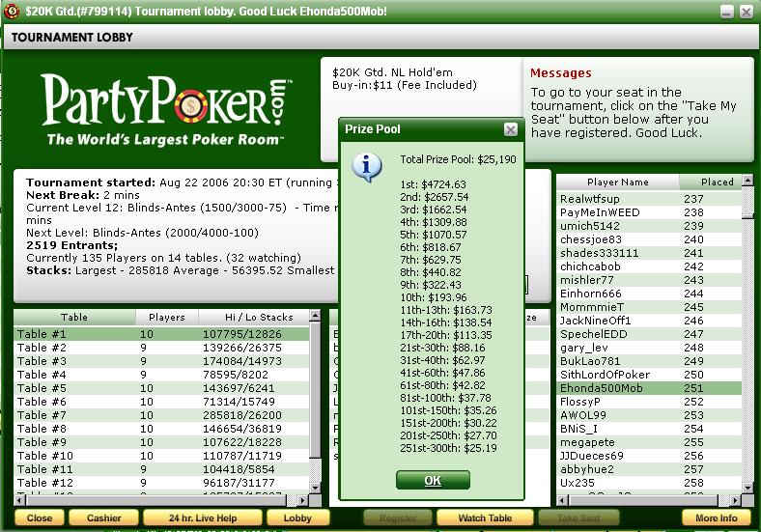Select Table #8 row

click(161, 429)
